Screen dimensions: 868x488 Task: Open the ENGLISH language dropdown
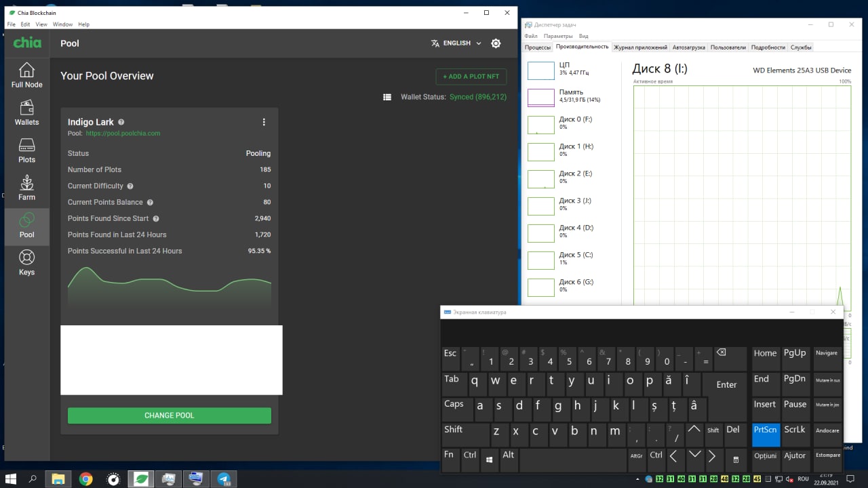coord(456,43)
